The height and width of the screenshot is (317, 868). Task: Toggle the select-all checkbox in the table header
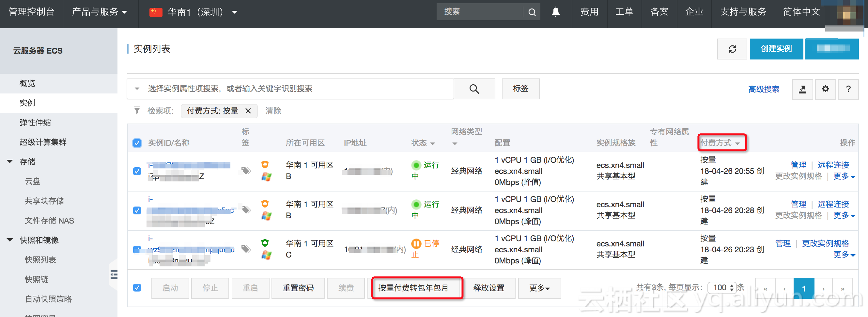pyautogui.click(x=137, y=143)
